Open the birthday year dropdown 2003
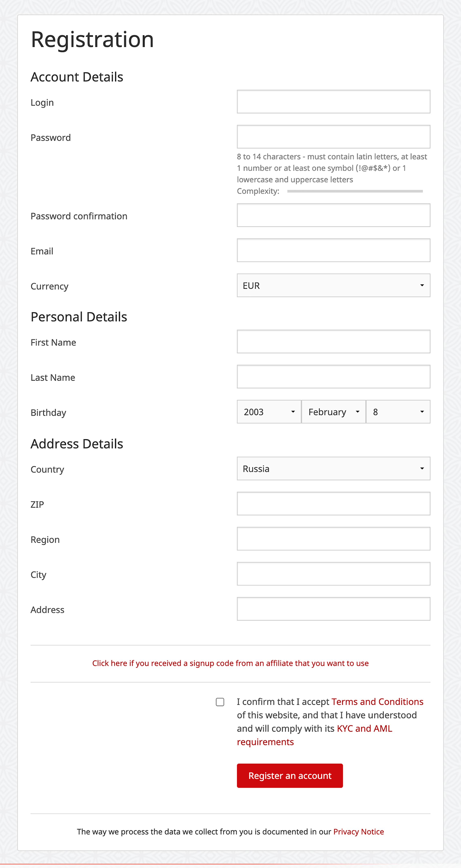Screen dimensions: 461x868 269,411
